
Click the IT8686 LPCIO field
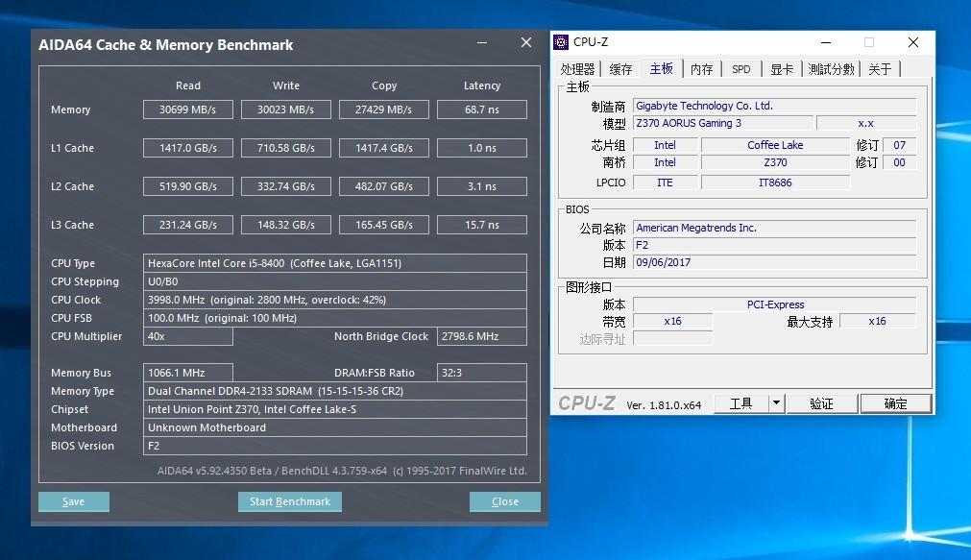pos(775,183)
